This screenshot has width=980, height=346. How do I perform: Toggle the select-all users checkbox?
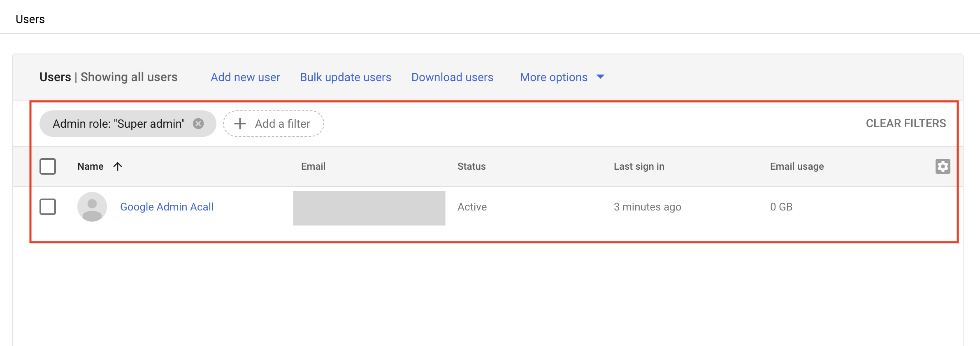(48, 166)
